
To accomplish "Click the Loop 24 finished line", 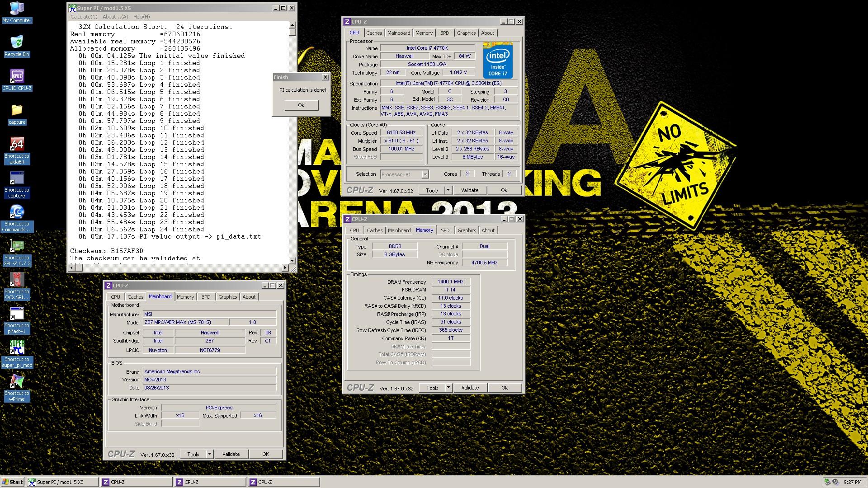I will click(x=141, y=229).
